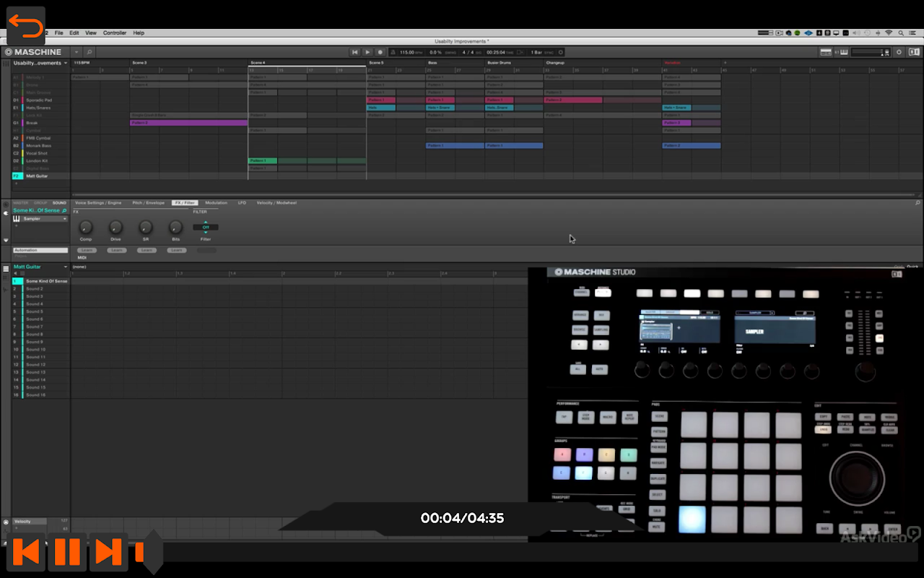The height and width of the screenshot is (578, 924).
Task: Toggle the arranger grid icon left of the project name
Action: (6, 63)
